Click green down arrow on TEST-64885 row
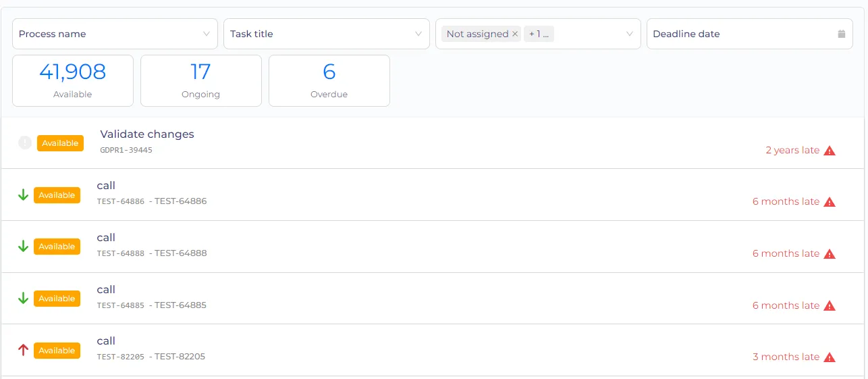Image resolution: width=868 pixels, height=379 pixels. coord(23,298)
